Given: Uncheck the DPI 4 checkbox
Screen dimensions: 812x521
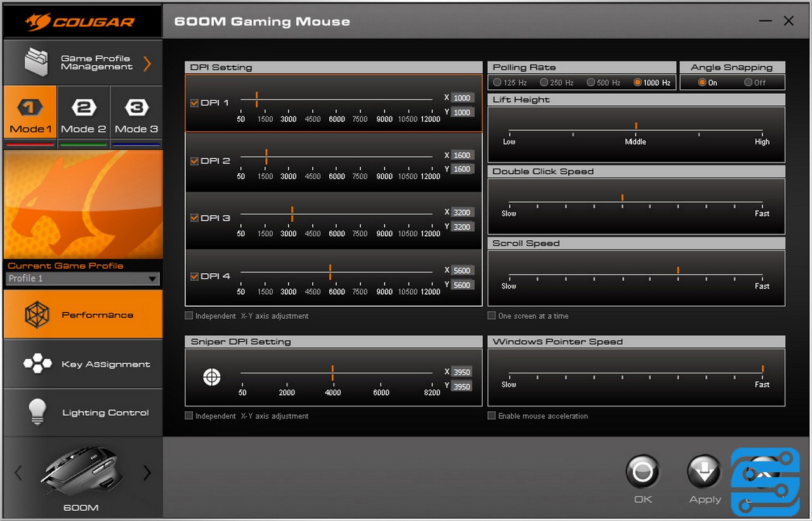Looking at the screenshot, I should [x=195, y=276].
